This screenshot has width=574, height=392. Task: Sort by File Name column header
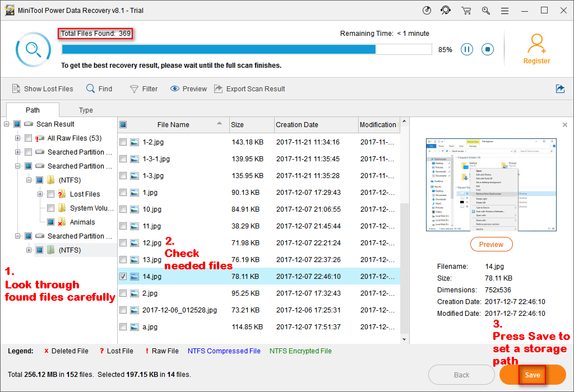pyautogui.click(x=173, y=125)
